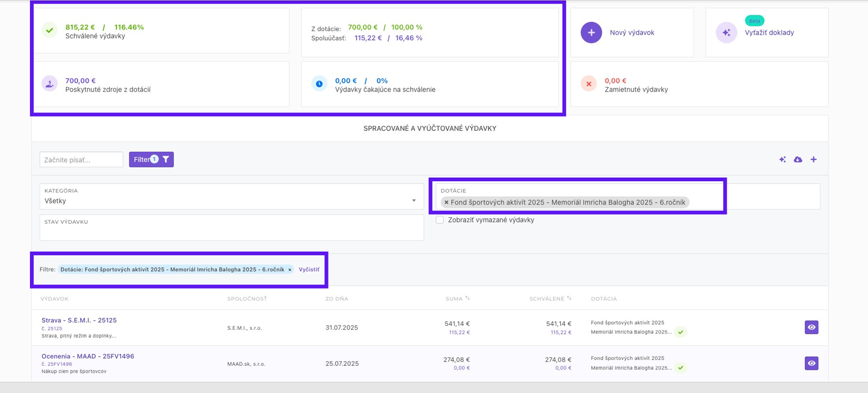Remove the Dotácie filter chip

[x=290, y=269]
